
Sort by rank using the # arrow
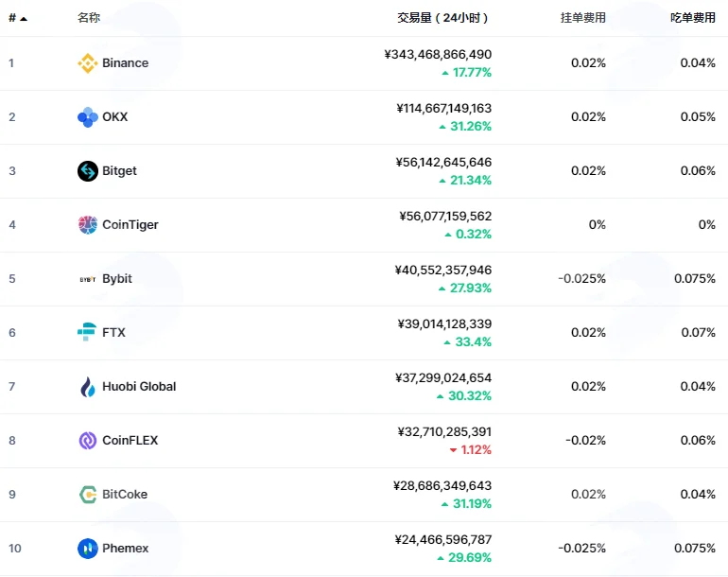point(18,18)
